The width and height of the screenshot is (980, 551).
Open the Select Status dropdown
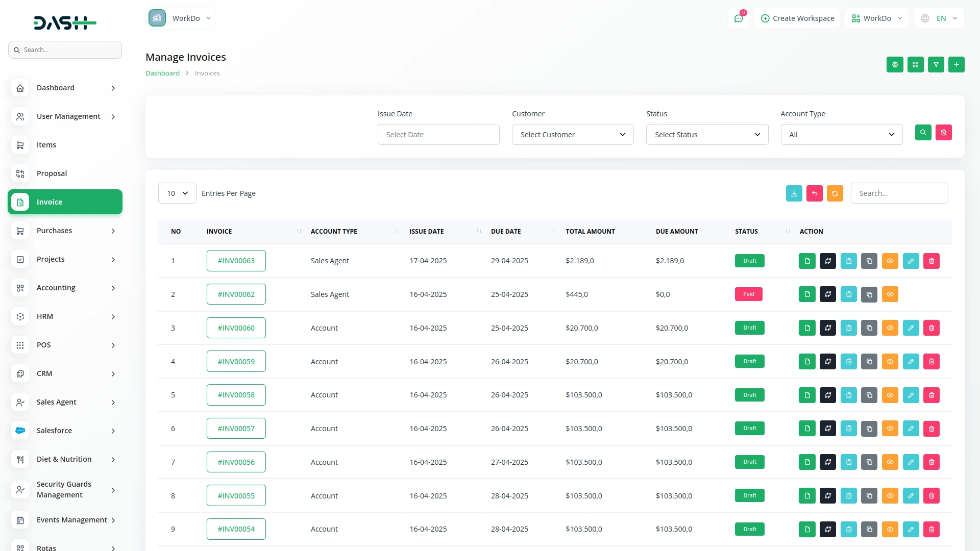point(707,135)
